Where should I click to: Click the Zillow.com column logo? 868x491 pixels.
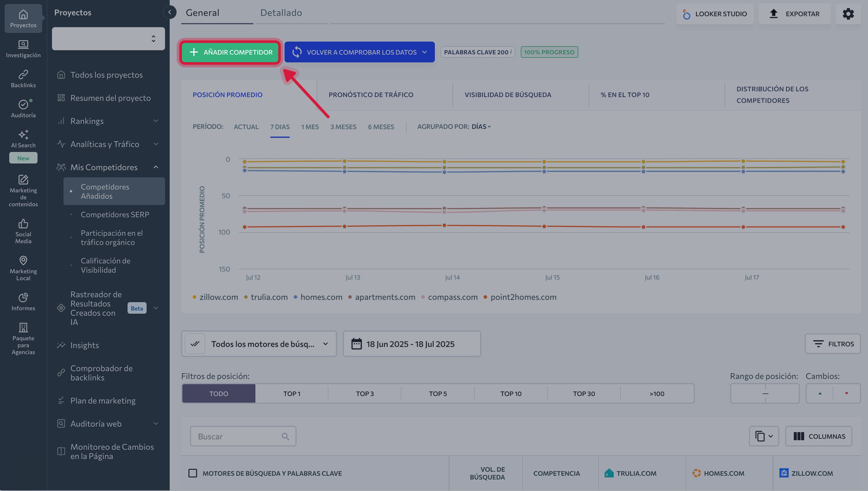coord(784,473)
